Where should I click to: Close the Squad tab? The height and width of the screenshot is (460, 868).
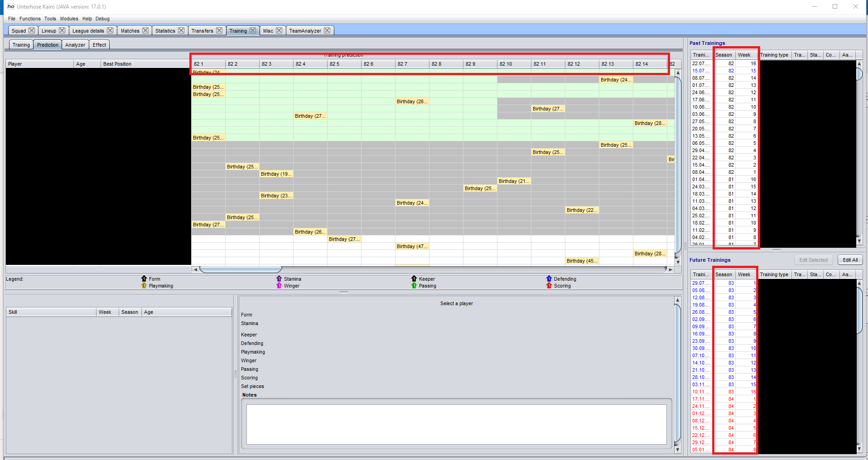(x=32, y=30)
